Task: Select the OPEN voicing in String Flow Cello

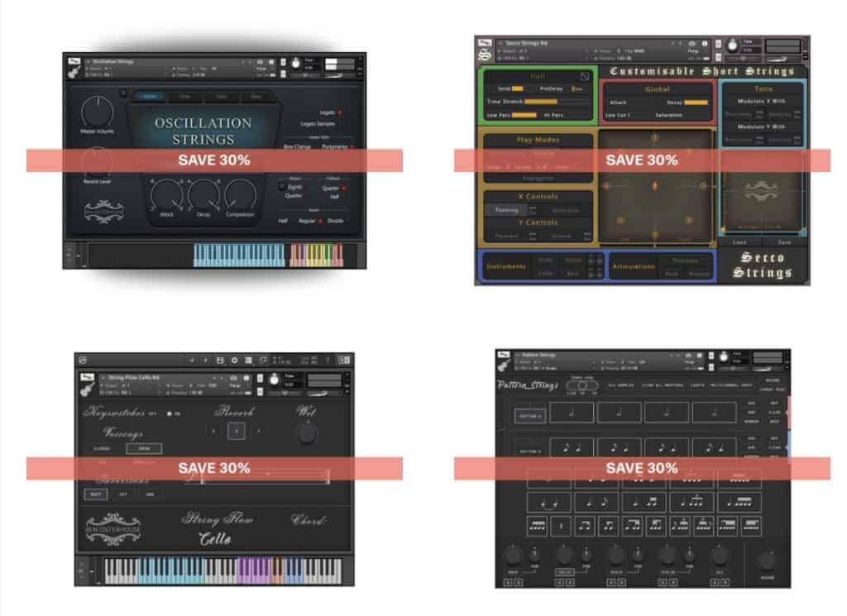Action: point(144,448)
